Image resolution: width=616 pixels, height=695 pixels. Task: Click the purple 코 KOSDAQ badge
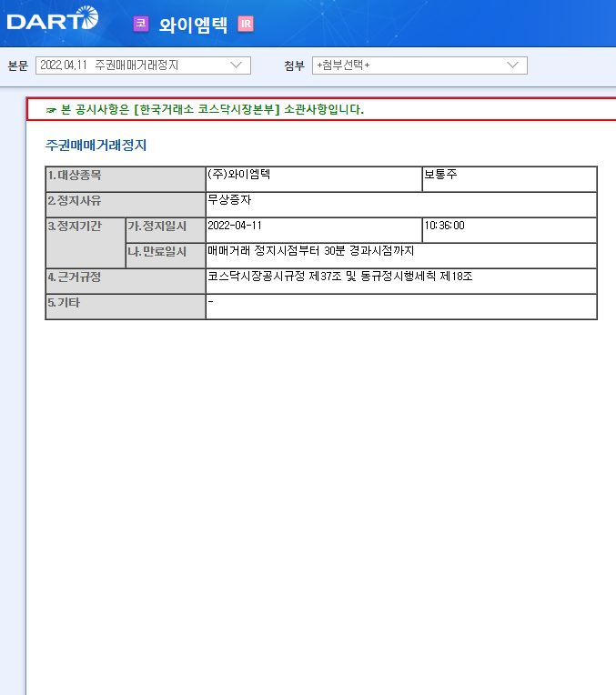(141, 24)
